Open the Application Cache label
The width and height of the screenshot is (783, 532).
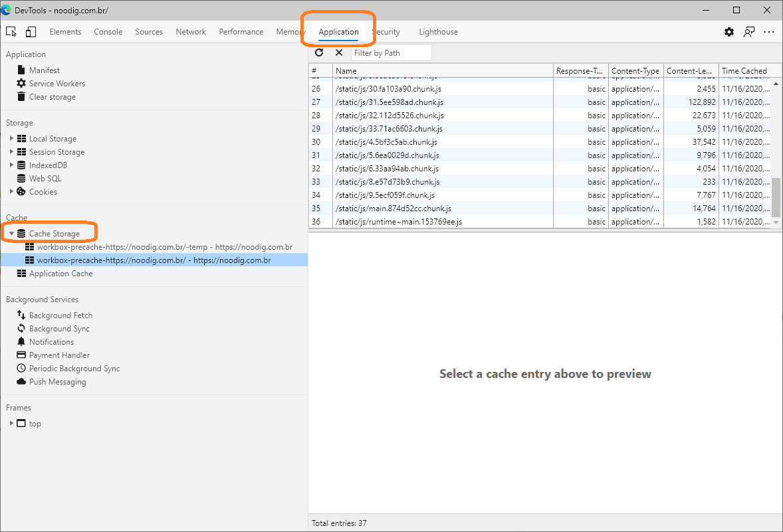click(x=61, y=274)
